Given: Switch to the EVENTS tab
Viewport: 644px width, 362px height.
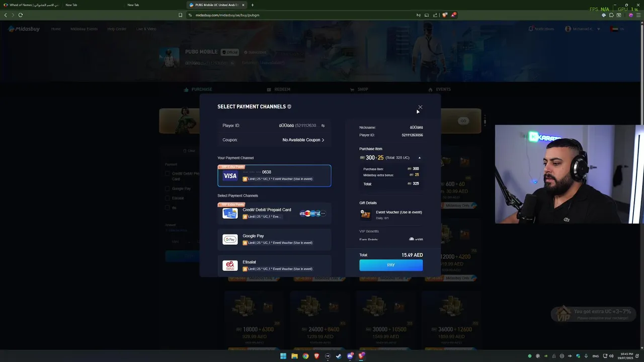Looking at the screenshot, I should [x=440, y=89].
